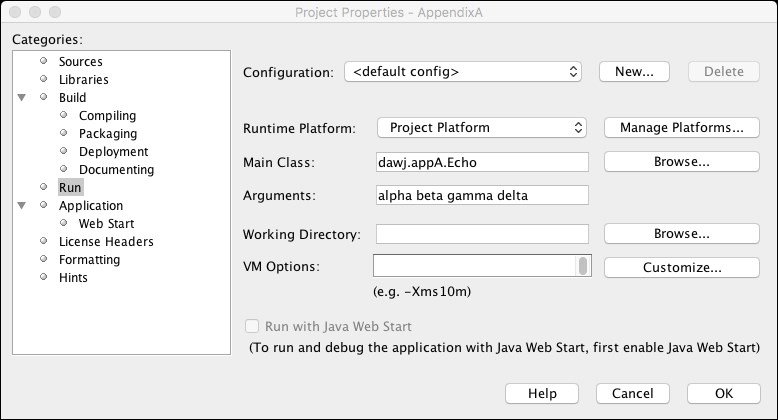This screenshot has width=778, height=420.
Task: Click the bullet icon beside Hints
Action: click(x=44, y=277)
